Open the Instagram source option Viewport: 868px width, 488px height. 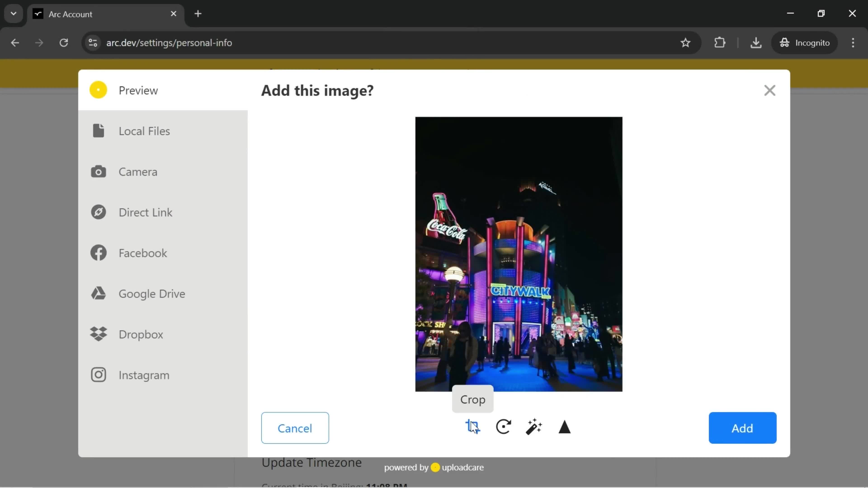click(144, 375)
